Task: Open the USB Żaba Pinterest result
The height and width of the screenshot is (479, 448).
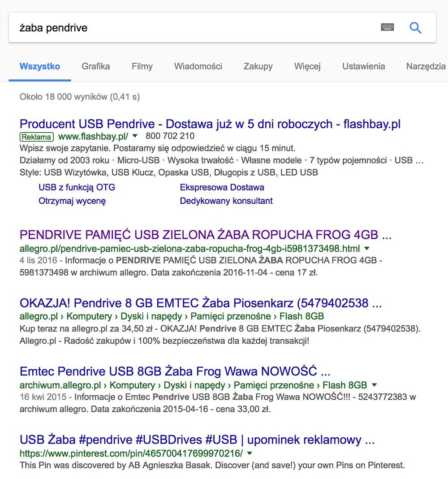Action: click(197, 440)
